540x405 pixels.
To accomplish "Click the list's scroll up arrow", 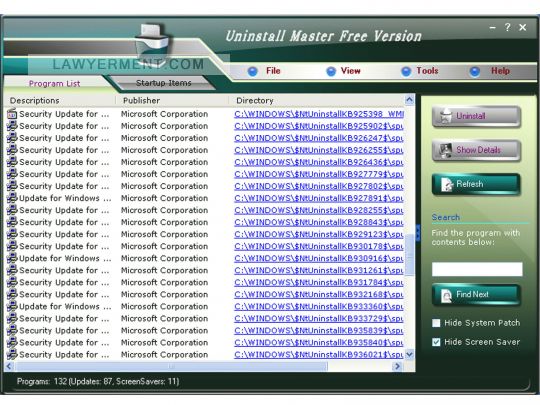I will coord(409,100).
